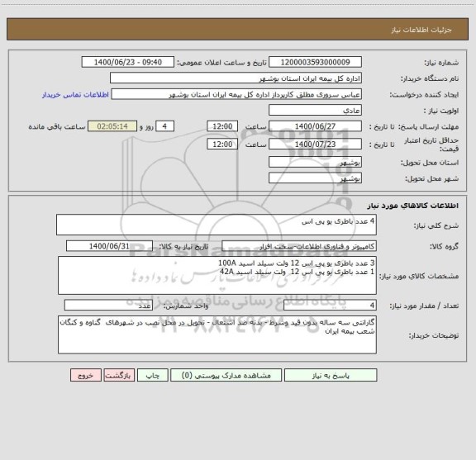Click the general description box 4 عدد باطری
This screenshot has height=460, width=476.
click(217, 225)
